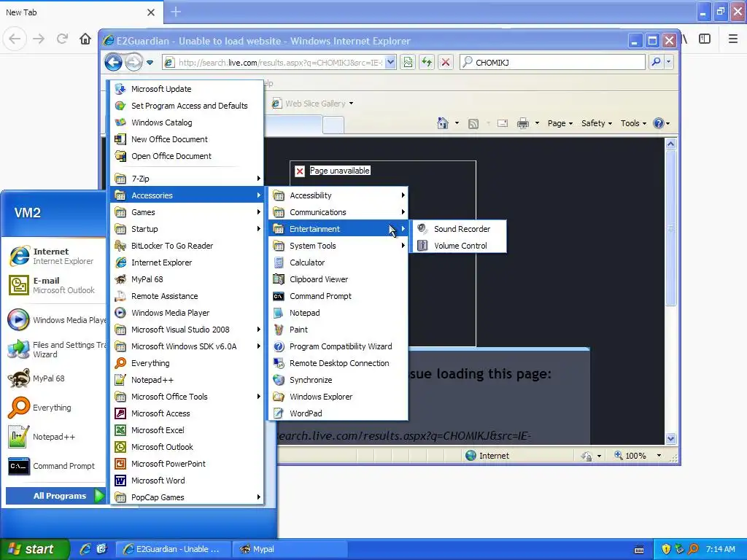The width and height of the screenshot is (747, 560).
Task: Click the IE address bar URL field
Action: coord(280,63)
